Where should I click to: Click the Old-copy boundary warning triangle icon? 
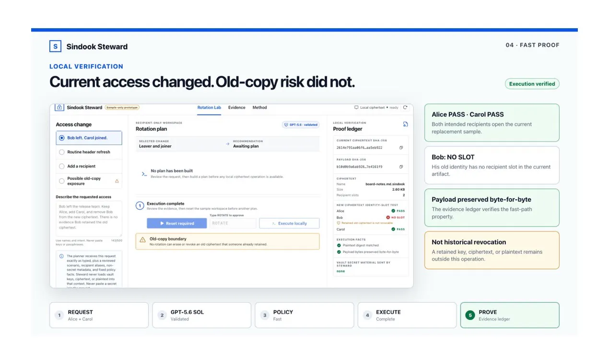click(x=142, y=240)
